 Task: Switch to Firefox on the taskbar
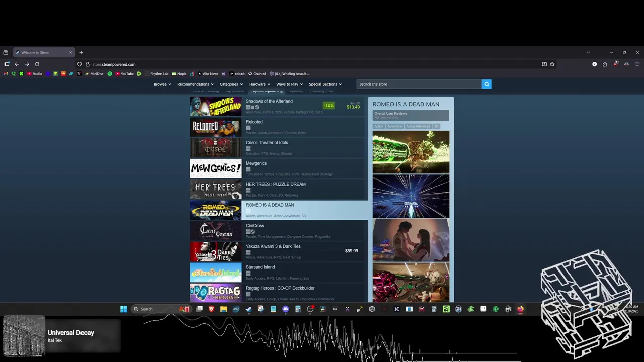(x=520, y=309)
